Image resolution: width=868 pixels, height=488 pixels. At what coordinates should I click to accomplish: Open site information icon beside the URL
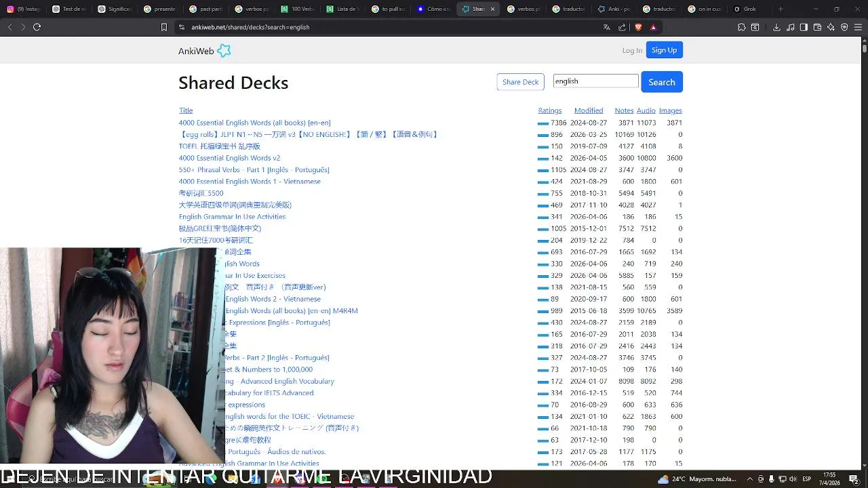[x=181, y=27]
